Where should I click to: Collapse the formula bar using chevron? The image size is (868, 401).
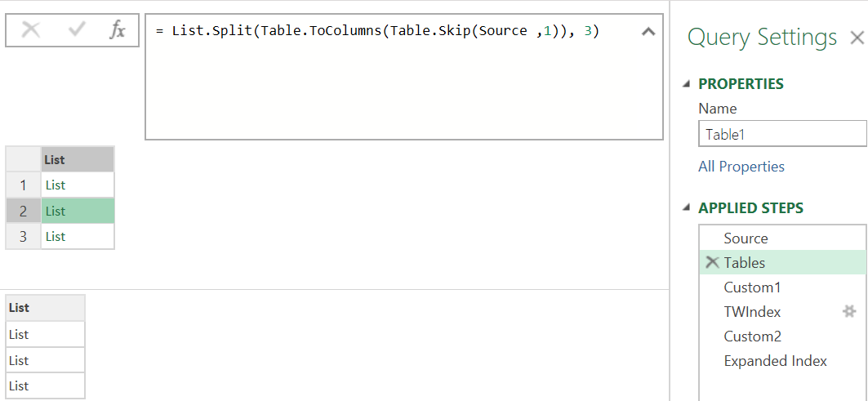[648, 32]
